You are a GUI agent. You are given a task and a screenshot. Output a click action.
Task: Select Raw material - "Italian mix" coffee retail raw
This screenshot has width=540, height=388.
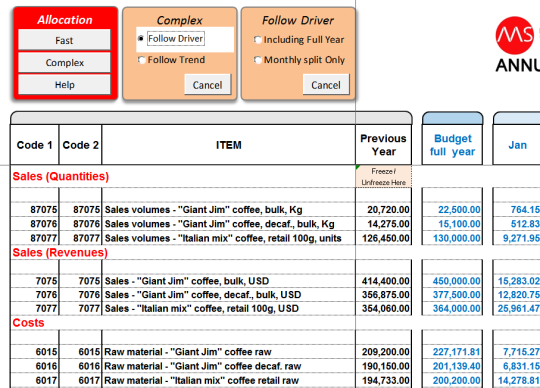[x=229, y=380]
